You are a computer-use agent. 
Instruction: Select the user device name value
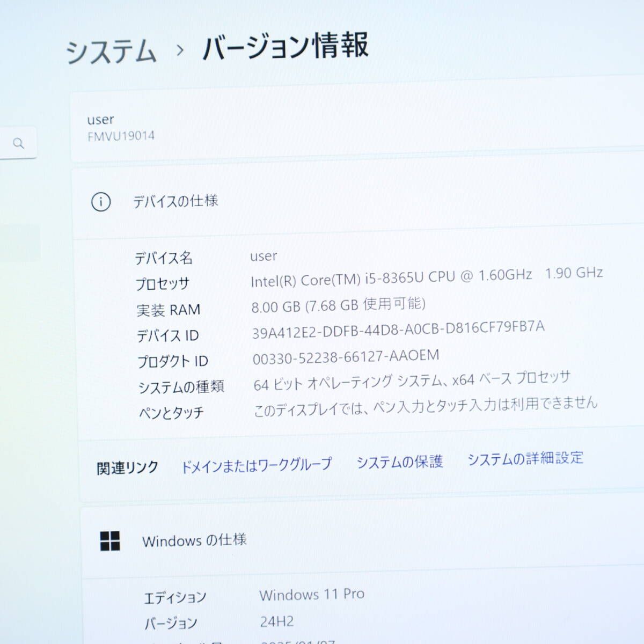click(264, 257)
